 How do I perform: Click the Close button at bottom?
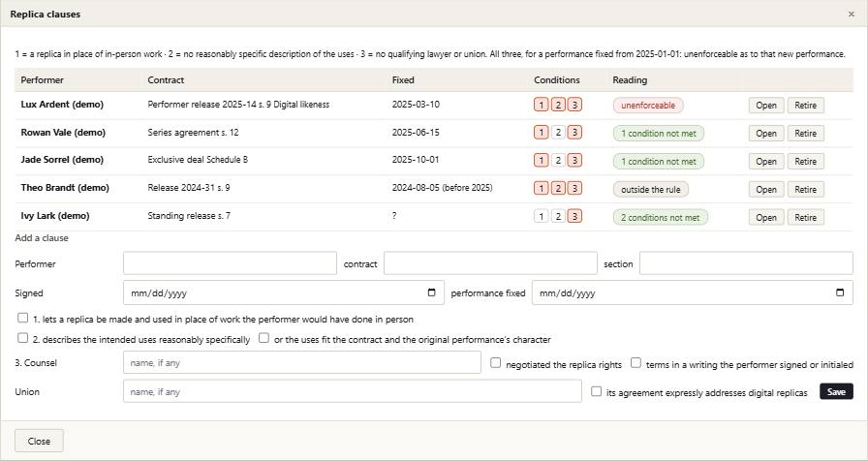[39, 441]
